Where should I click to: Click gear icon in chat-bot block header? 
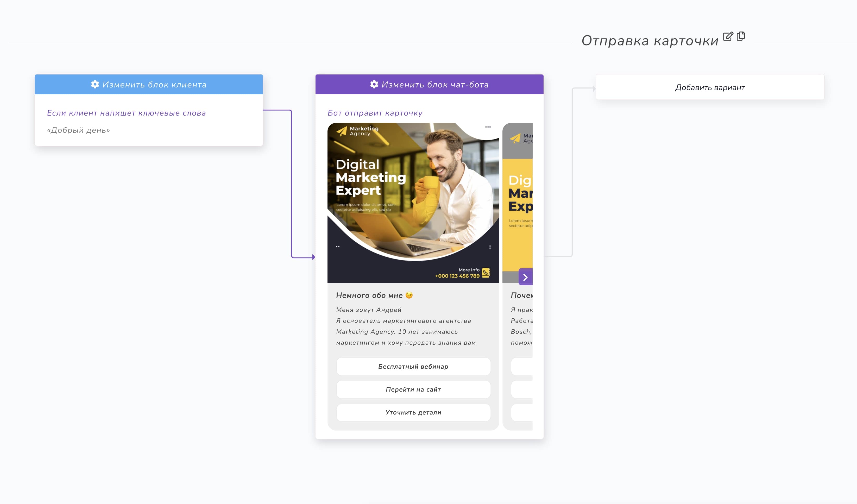(374, 84)
